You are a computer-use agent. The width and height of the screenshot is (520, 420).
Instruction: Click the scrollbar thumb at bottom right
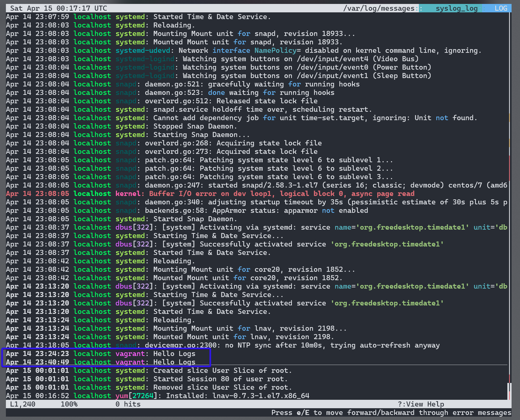point(510,391)
